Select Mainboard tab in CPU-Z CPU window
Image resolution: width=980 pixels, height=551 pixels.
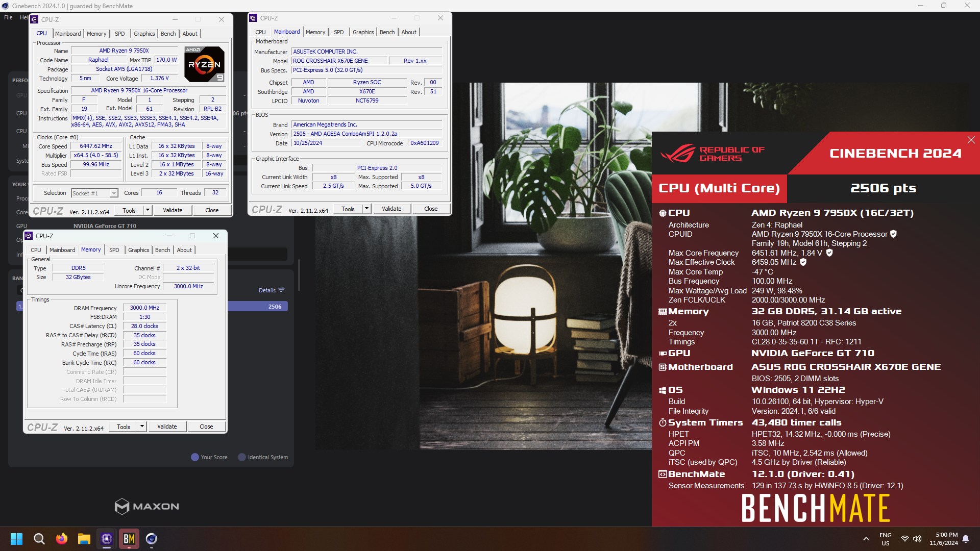pos(68,34)
